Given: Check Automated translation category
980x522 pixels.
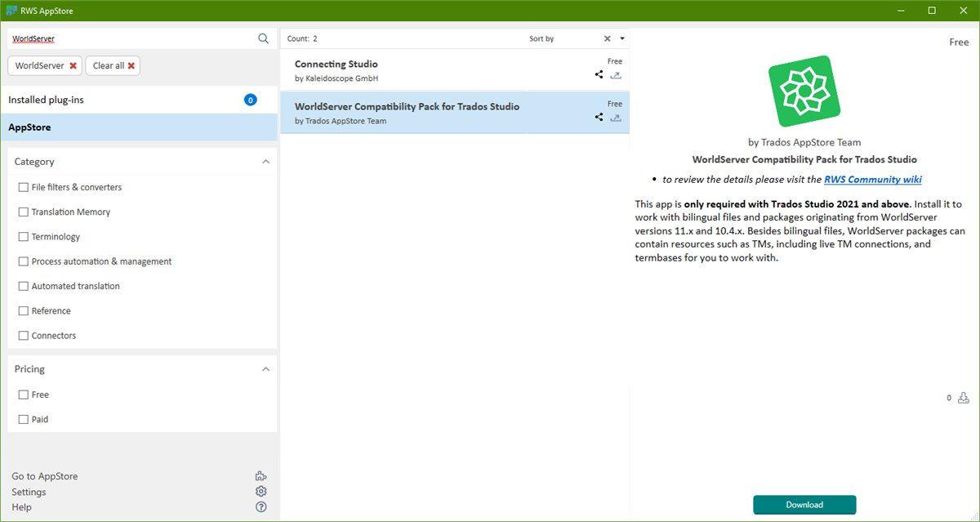Looking at the screenshot, I should (x=23, y=286).
